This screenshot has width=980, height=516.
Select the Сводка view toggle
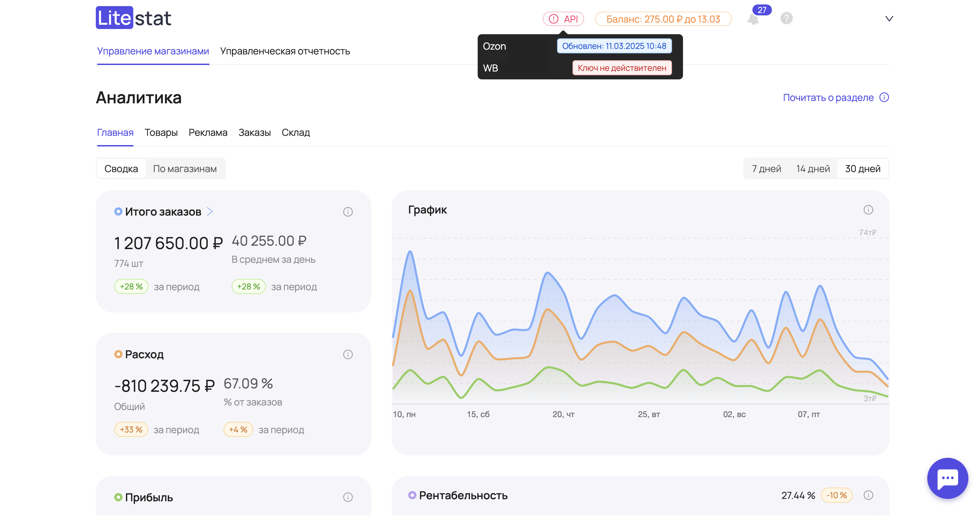tap(121, 169)
